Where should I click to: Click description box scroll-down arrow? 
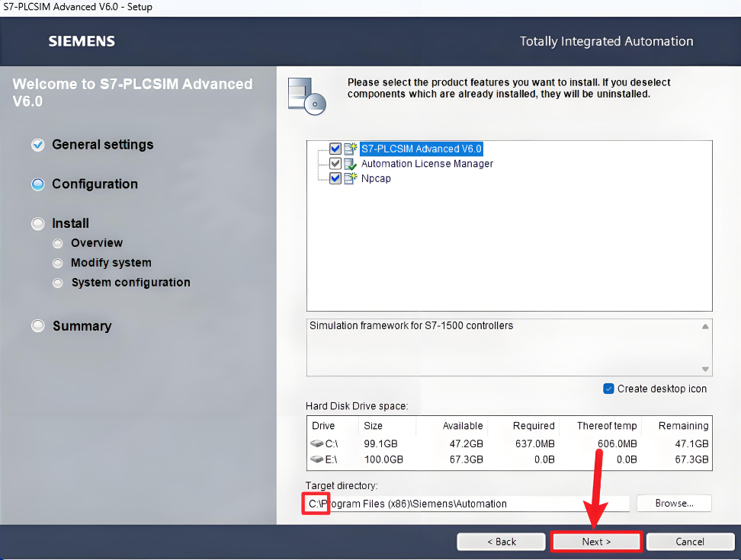click(705, 370)
